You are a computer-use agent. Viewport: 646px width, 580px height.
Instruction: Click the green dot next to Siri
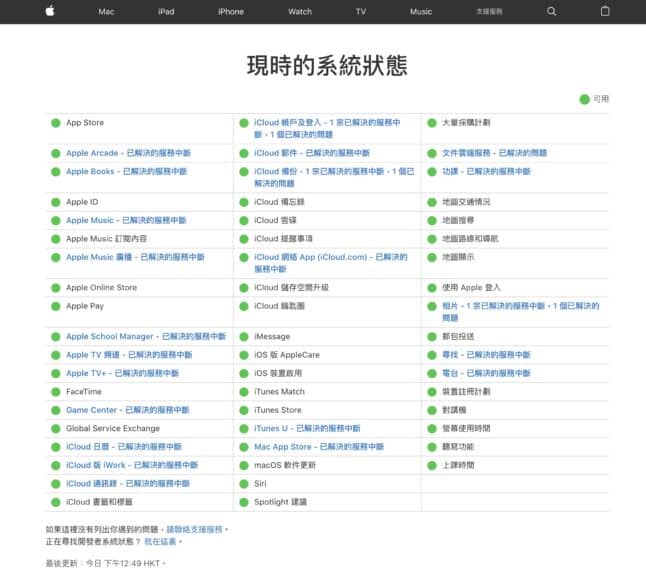244,484
